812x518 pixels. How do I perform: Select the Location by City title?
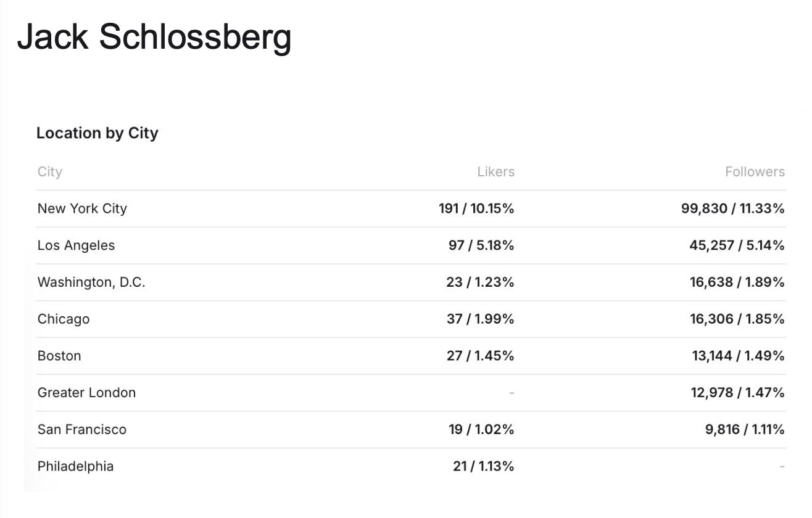[x=97, y=133]
